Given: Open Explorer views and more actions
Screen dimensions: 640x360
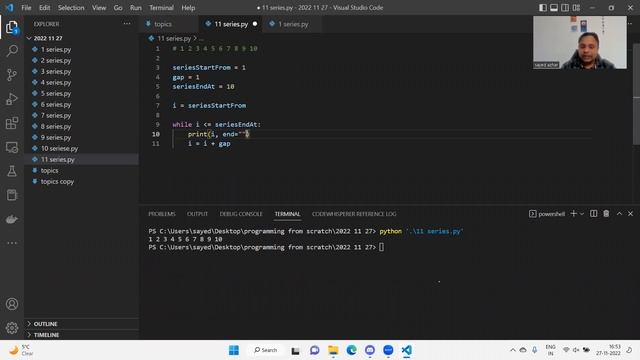Looking at the screenshot, I should point(127,24).
